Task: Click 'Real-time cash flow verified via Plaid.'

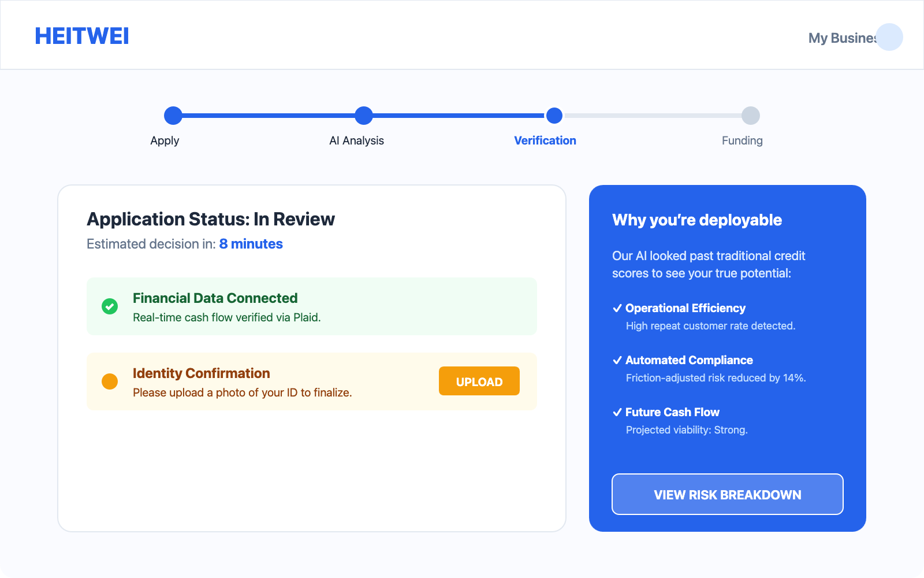Action: (x=227, y=317)
